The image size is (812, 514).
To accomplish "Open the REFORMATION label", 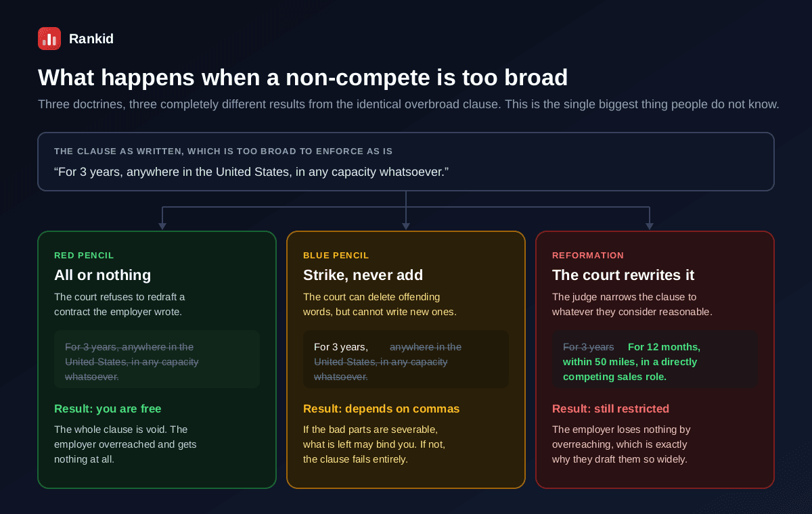I will tap(588, 256).
